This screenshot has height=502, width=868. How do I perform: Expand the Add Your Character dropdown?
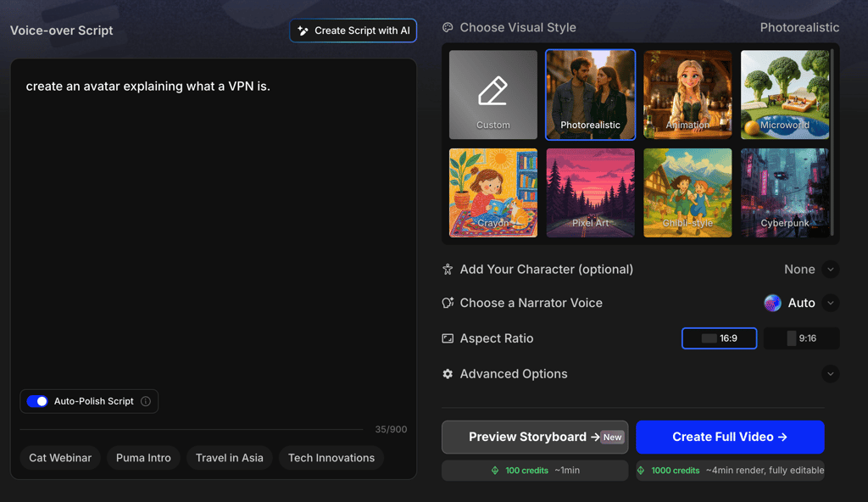pos(831,270)
